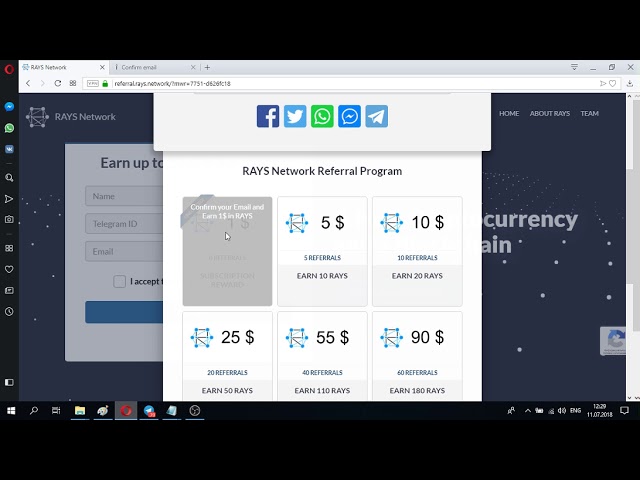Click the address bar URL
Screen dimensions: 640x480
coord(172,84)
